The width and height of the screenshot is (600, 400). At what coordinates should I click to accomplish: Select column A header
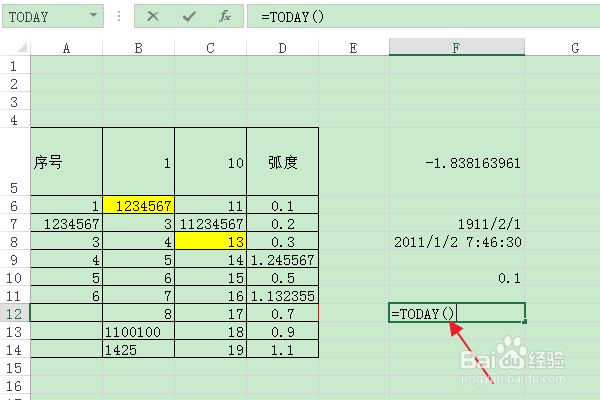67,48
